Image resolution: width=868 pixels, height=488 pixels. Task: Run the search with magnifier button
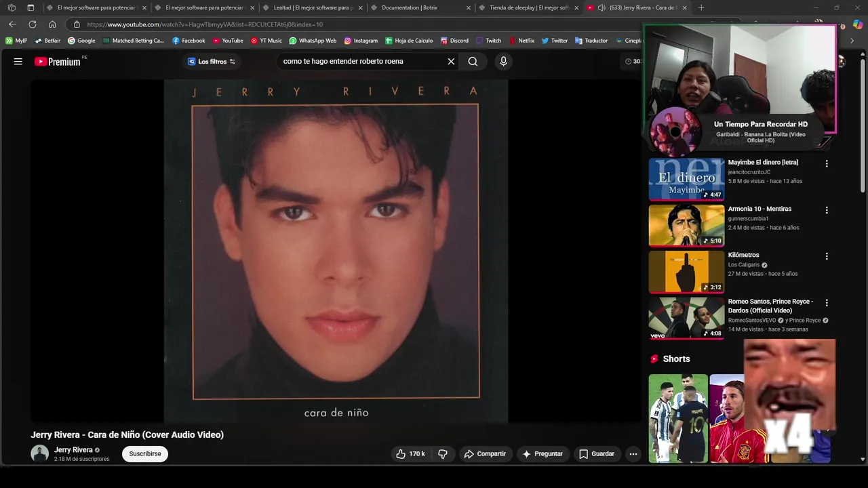pos(473,62)
